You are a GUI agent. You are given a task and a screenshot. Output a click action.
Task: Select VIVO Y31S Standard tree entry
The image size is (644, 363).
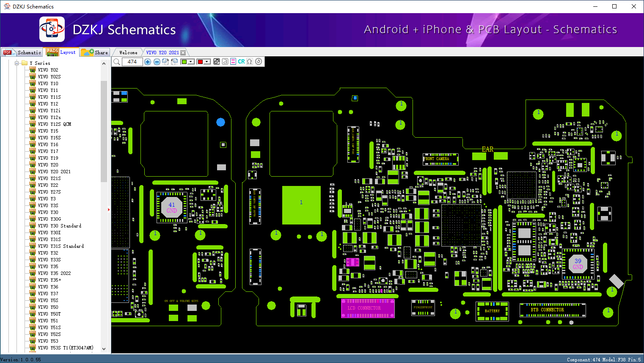click(x=61, y=246)
